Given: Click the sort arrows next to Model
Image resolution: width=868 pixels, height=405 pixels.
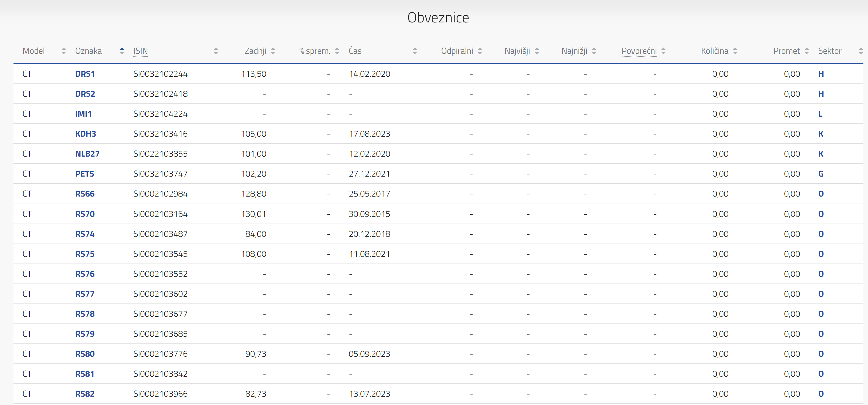Looking at the screenshot, I should coord(64,51).
